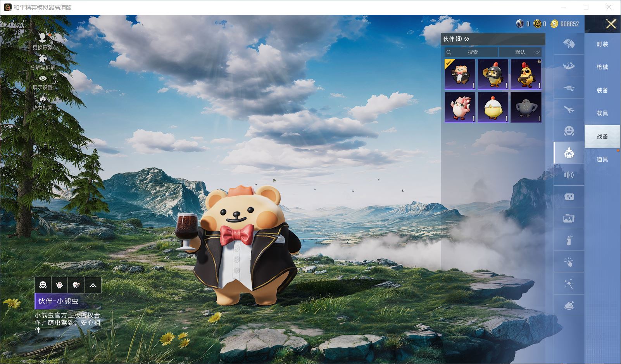Click the 更换形象 button
621x364 pixels.
(43, 39)
